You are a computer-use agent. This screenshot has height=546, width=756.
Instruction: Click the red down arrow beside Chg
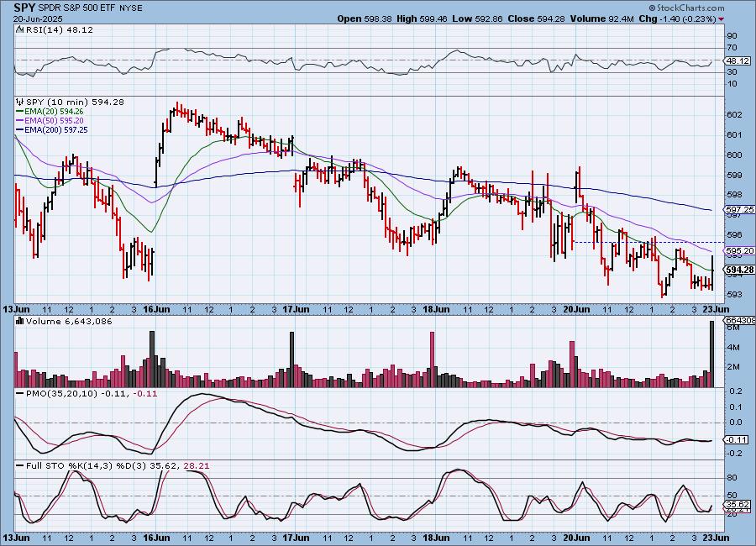721,19
